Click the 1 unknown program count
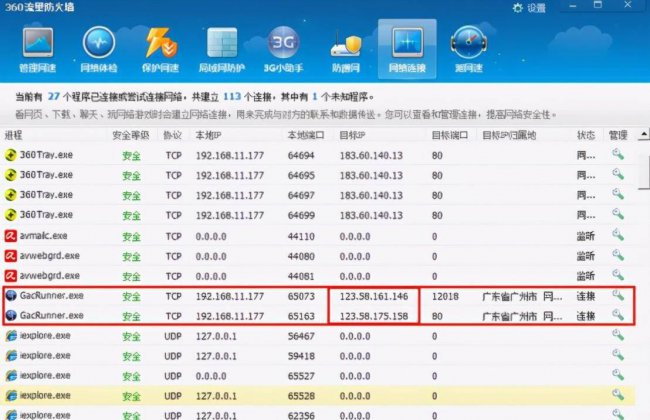650x420 pixels. click(315, 97)
